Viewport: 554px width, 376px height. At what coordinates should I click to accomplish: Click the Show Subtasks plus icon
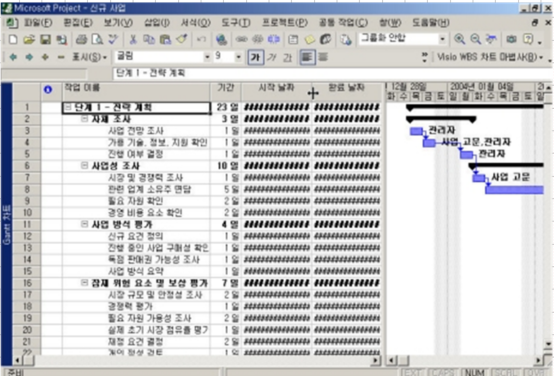coord(45,57)
